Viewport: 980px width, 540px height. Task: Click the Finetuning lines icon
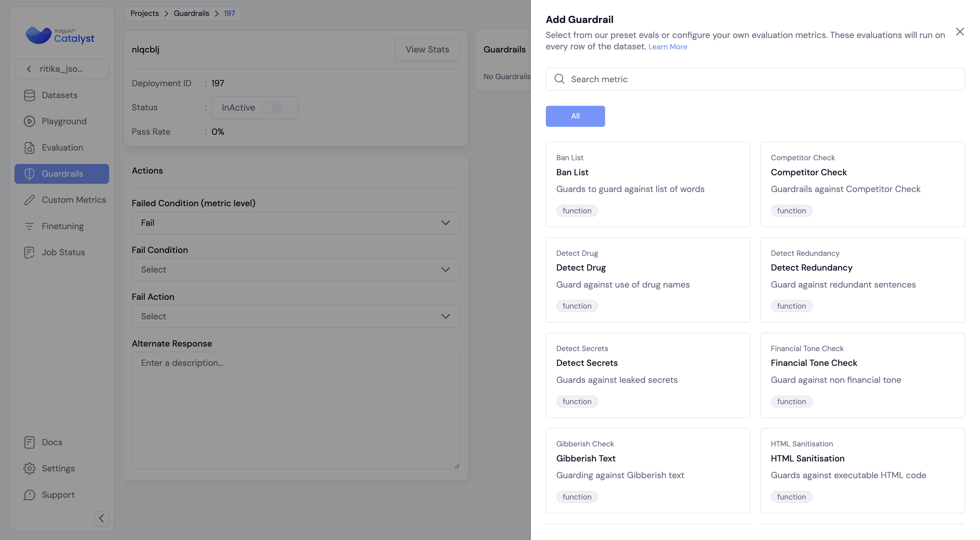click(29, 226)
